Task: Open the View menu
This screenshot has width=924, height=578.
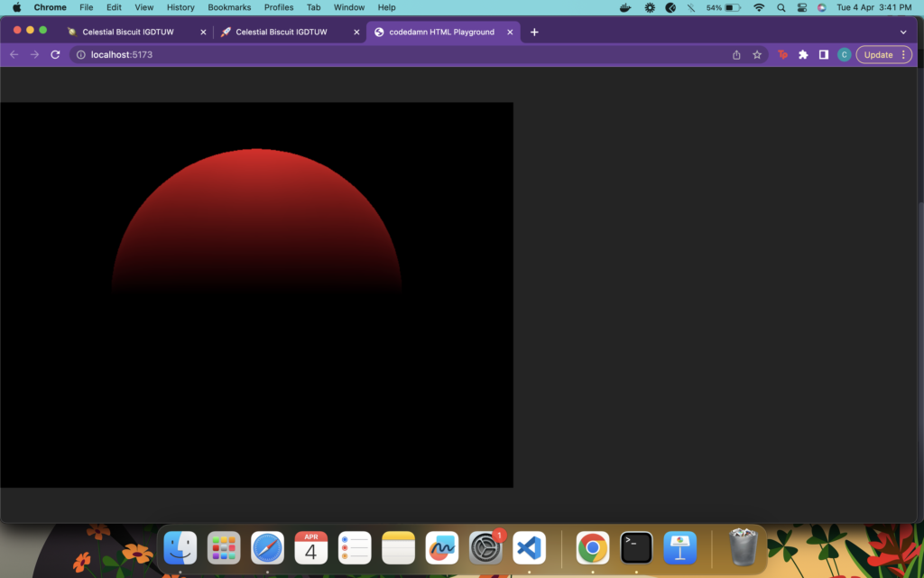Action: point(143,7)
